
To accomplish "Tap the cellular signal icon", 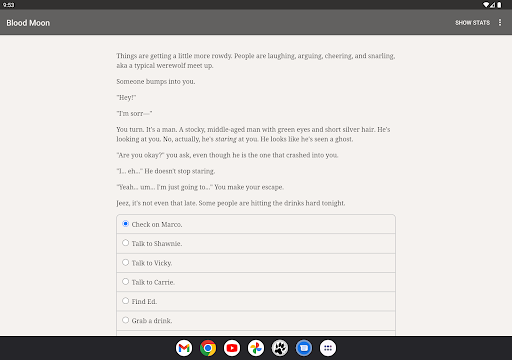I will [x=492, y=5].
